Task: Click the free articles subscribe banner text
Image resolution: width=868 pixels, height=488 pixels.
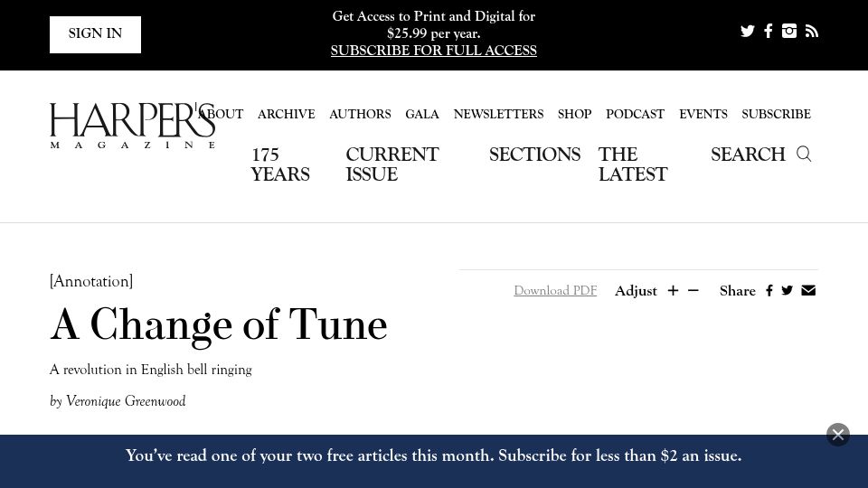Action: (433, 455)
